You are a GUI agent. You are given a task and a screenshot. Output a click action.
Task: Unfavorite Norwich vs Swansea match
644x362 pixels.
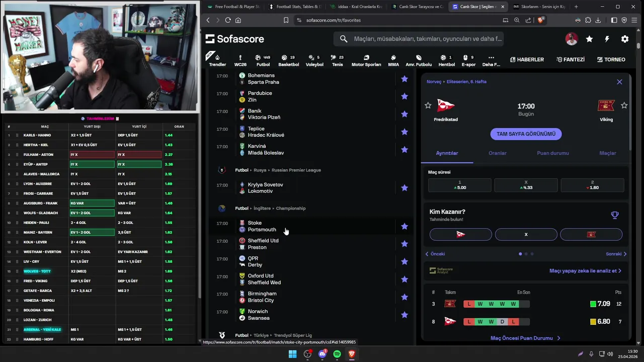405,315
